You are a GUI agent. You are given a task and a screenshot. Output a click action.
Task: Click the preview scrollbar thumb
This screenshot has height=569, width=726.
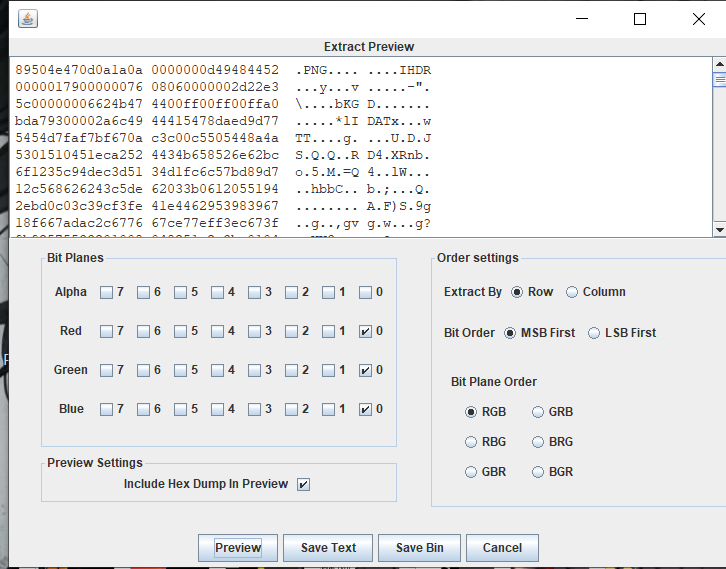720,79
